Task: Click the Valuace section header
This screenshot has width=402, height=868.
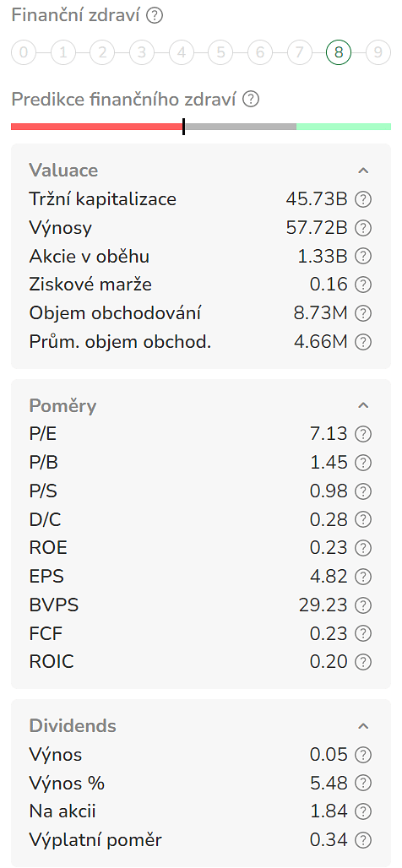Action: click(63, 171)
